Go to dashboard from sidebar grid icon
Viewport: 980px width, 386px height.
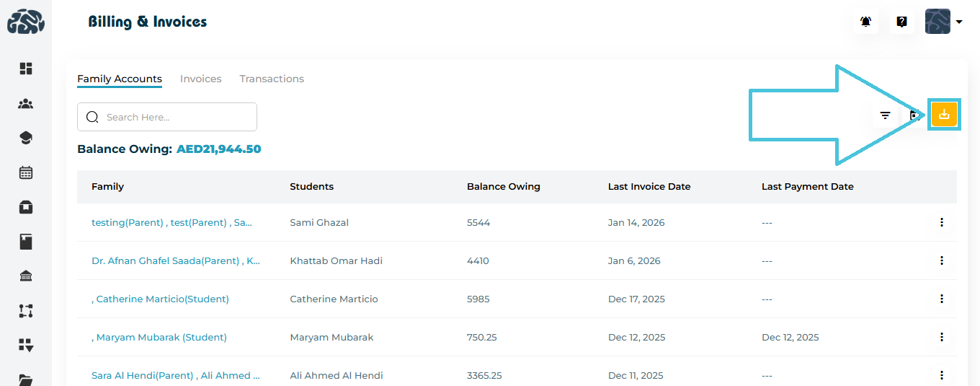26,69
